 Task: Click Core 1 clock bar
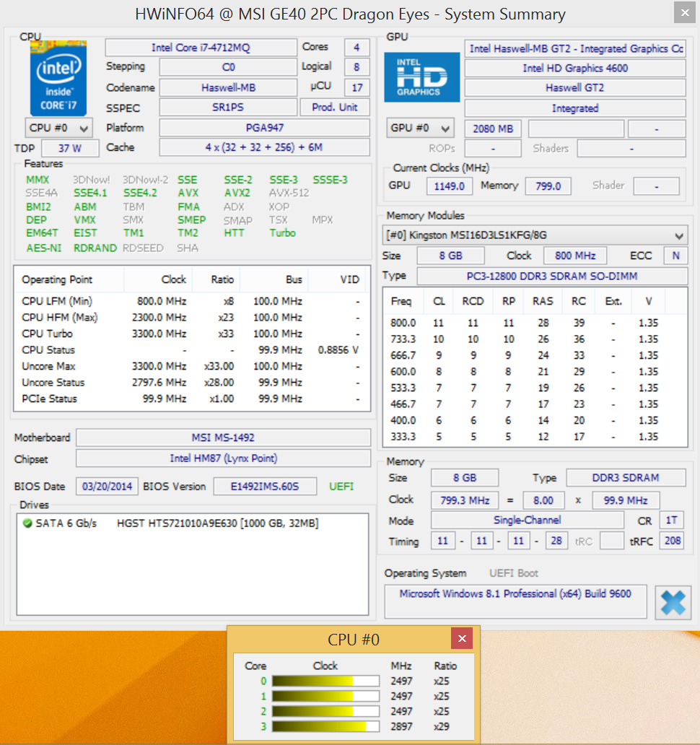click(x=325, y=696)
